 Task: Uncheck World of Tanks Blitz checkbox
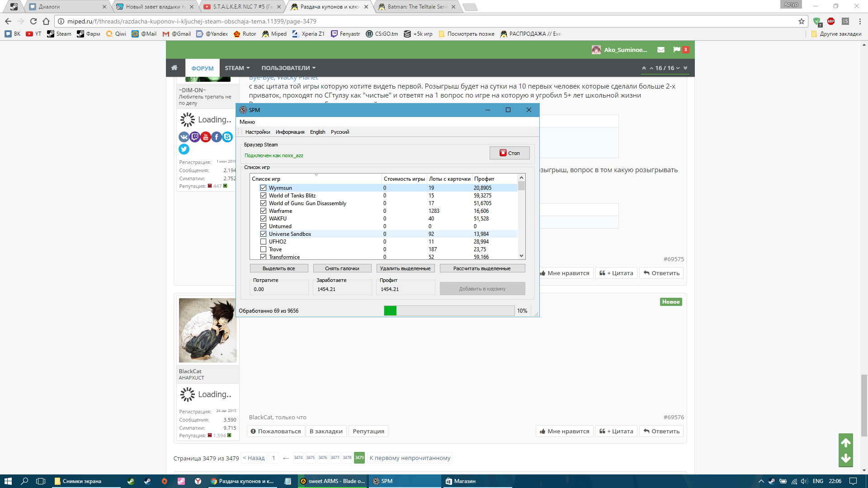pyautogui.click(x=263, y=196)
